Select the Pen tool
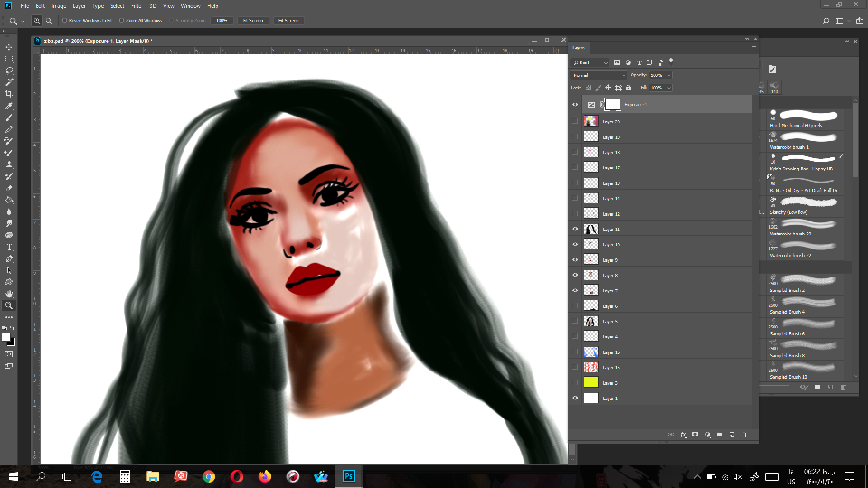 9,258
